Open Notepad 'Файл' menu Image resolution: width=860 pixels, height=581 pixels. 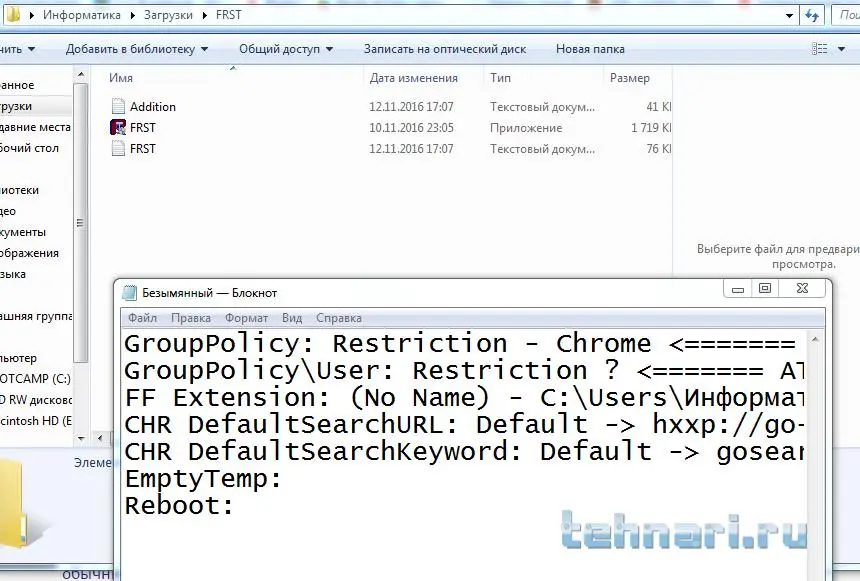pos(142,318)
